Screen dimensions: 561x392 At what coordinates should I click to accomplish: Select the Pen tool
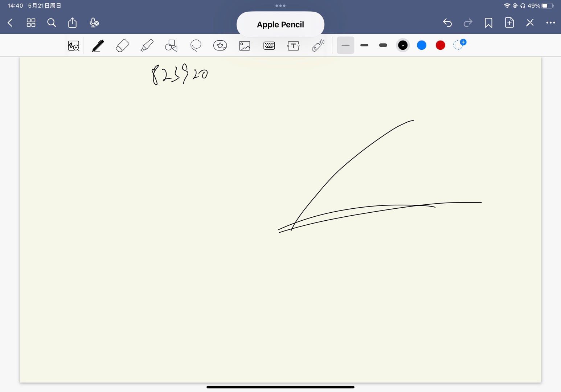98,46
